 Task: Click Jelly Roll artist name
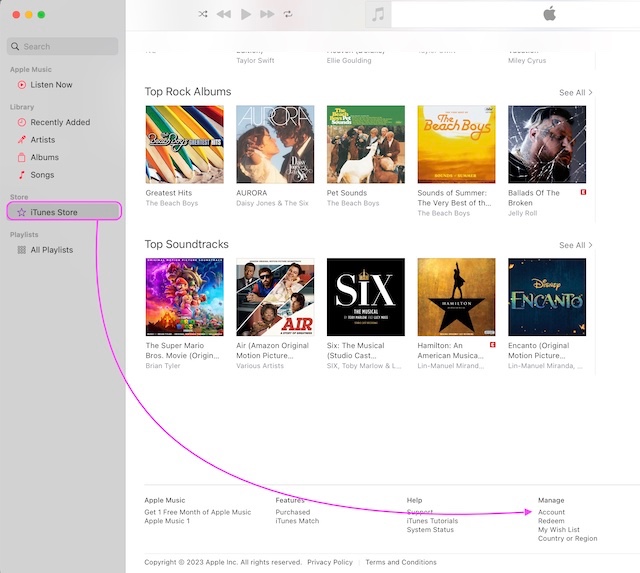(x=522, y=213)
